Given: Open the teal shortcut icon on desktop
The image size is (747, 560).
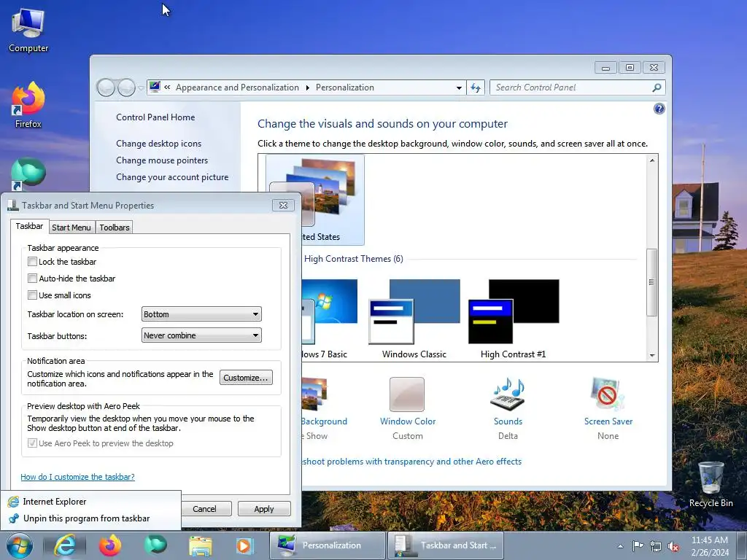Looking at the screenshot, I should (28, 174).
